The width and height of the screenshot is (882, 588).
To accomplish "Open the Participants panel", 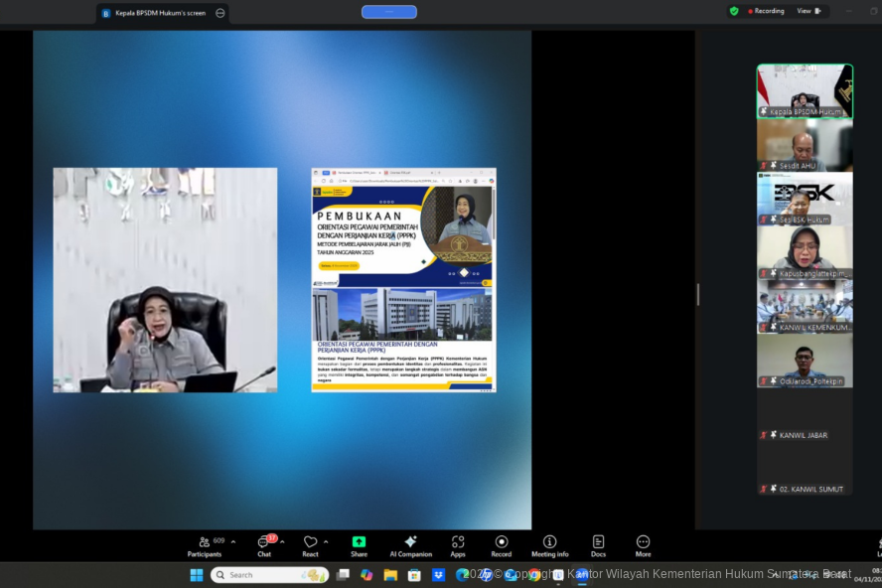I will click(x=204, y=544).
